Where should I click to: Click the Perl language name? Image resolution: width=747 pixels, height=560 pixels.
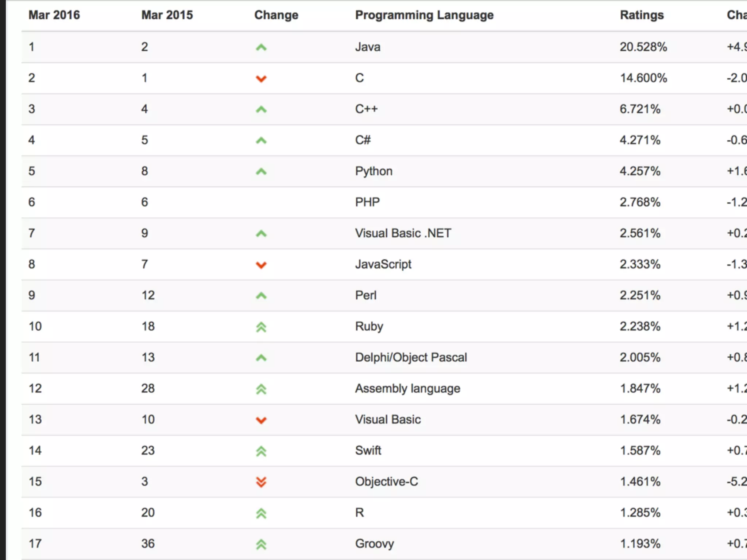point(365,295)
